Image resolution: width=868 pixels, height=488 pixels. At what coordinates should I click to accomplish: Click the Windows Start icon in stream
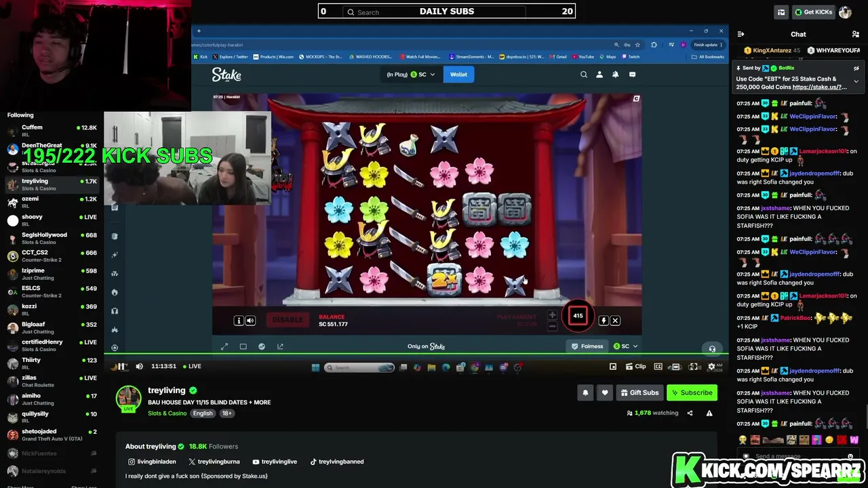coord(315,367)
